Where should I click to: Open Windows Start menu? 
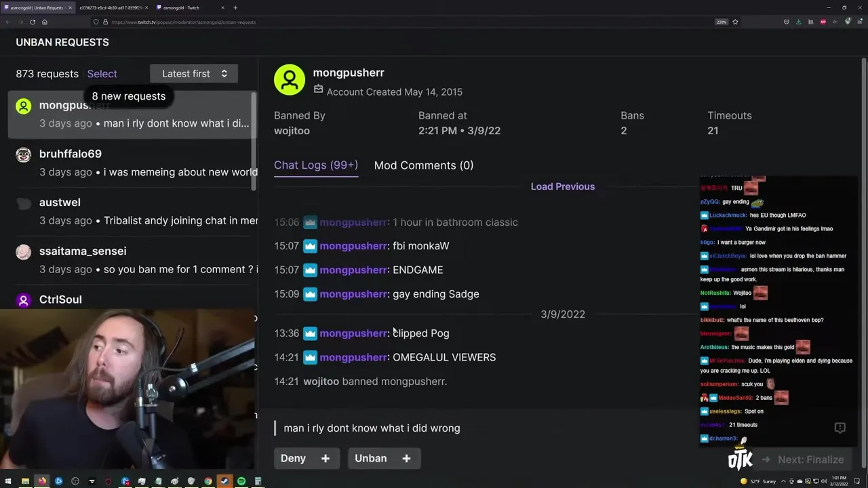[7, 481]
